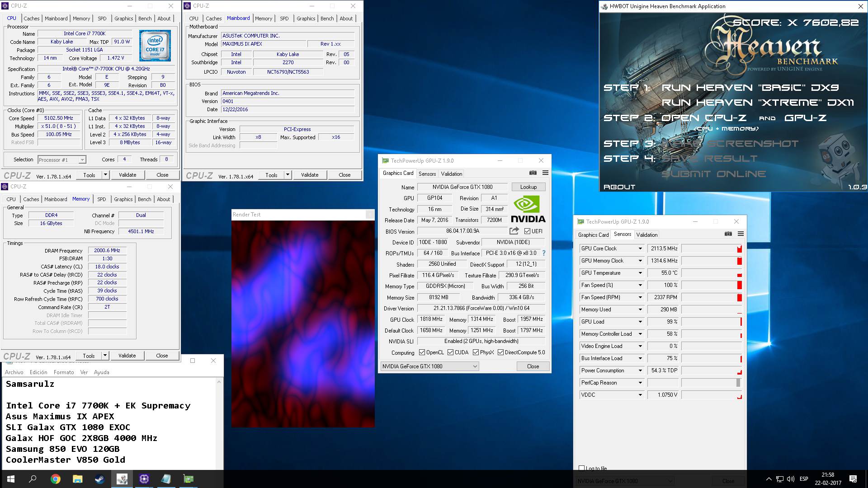Click ABOUT in HWBOT Heaven app
Viewport: 868px width, 488px height.
(619, 187)
